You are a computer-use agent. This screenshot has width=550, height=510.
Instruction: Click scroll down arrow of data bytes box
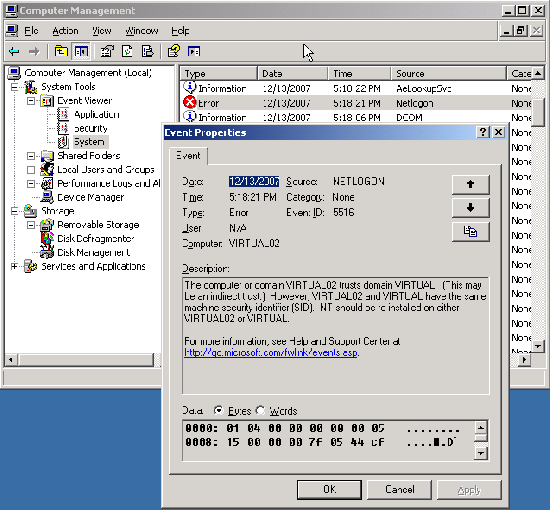481,453
